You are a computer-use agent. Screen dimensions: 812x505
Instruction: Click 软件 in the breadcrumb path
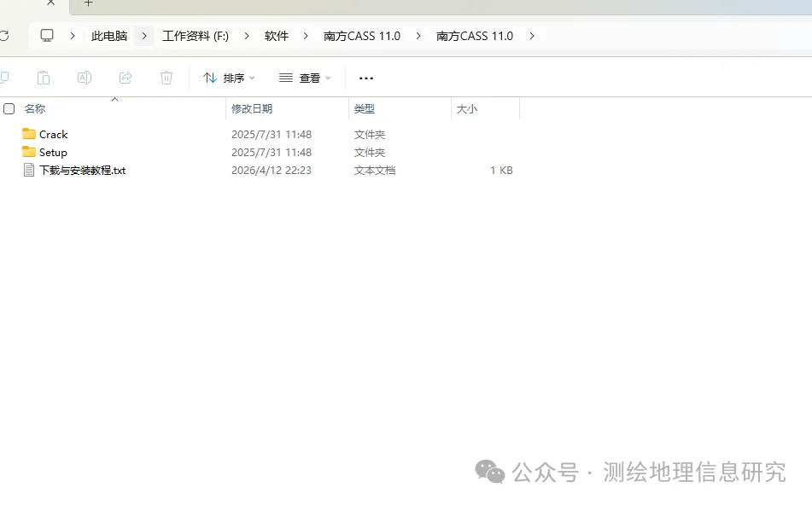coord(277,36)
